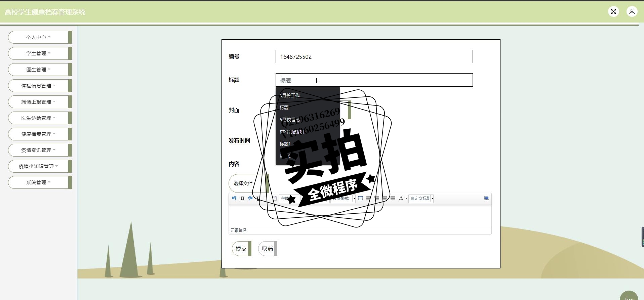Screen dimensions: 644x300
Task: Select the 标题1 autocomplete suggestion
Action: [x=308, y=144]
